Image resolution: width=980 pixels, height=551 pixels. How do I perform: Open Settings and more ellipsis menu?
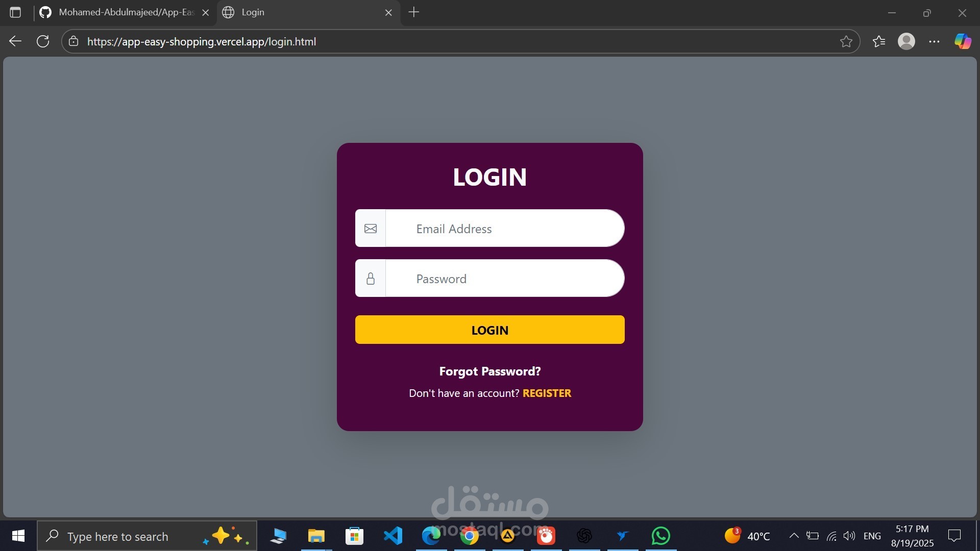(x=934, y=41)
